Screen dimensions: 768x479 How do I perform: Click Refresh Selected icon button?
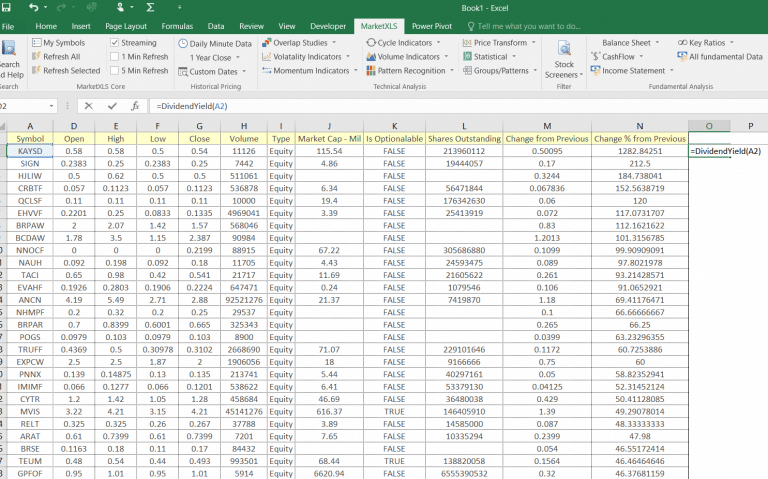coord(36,70)
